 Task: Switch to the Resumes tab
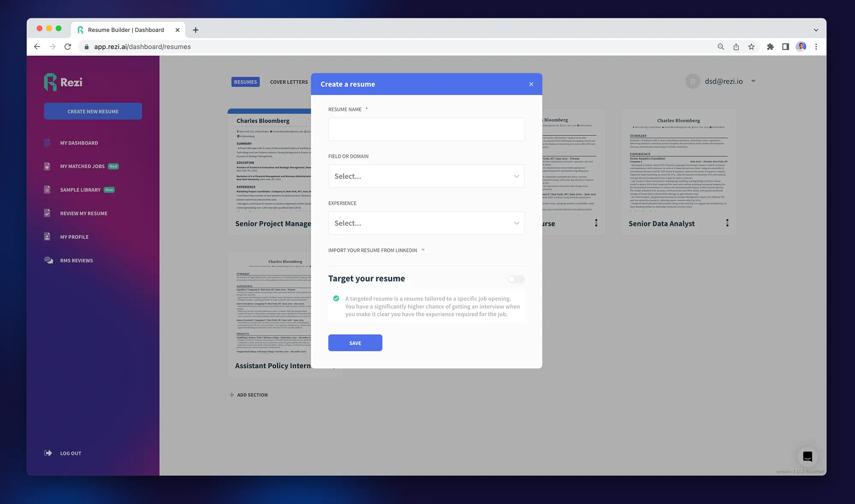(x=245, y=82)
